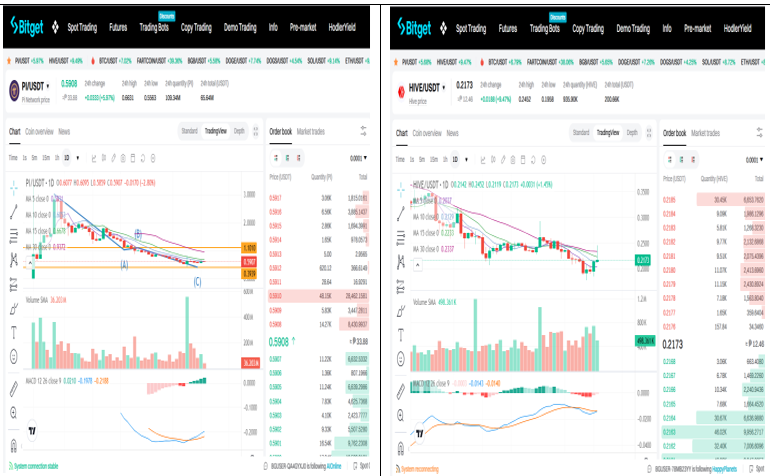Click the 0.2185 ask price in the HIVE/USDT order book
Viewport: 770px width, 476px height.
point(669,199)
